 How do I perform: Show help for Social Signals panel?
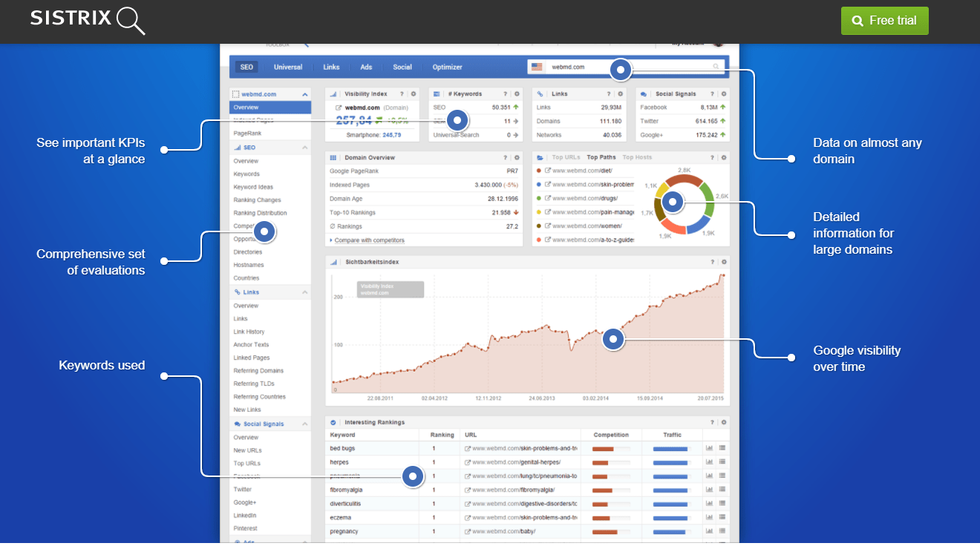point(712,94)
